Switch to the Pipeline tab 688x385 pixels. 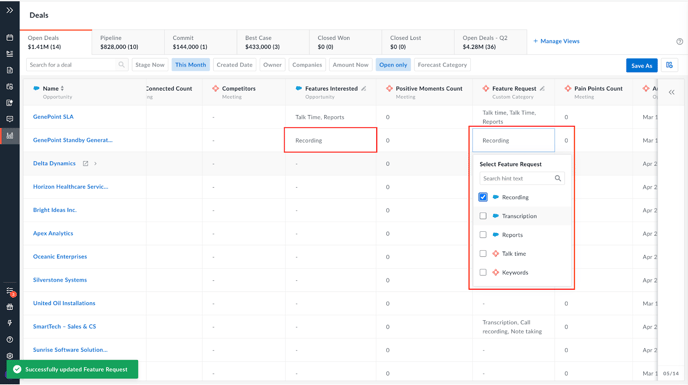[x=128, y=42]
